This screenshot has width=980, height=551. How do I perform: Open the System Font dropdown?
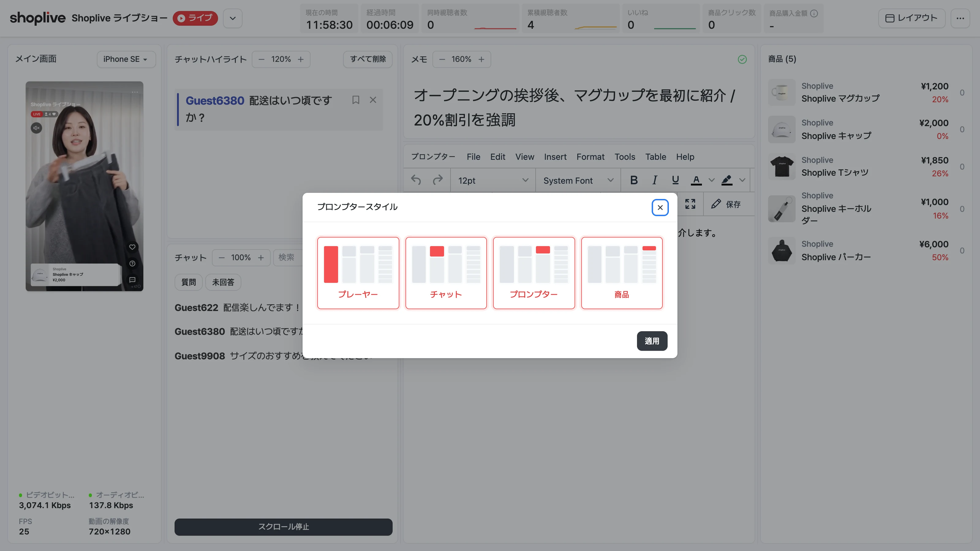tap(578, 181)
